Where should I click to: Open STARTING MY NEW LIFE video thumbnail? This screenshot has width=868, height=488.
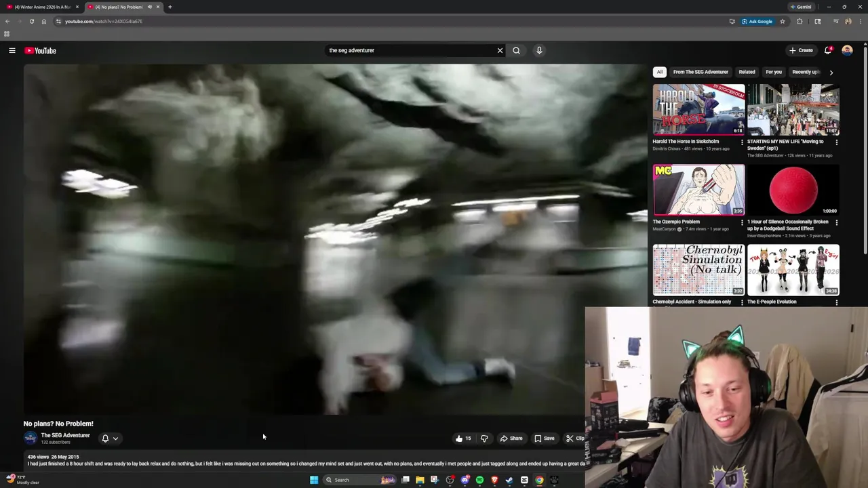click(793, 110)
